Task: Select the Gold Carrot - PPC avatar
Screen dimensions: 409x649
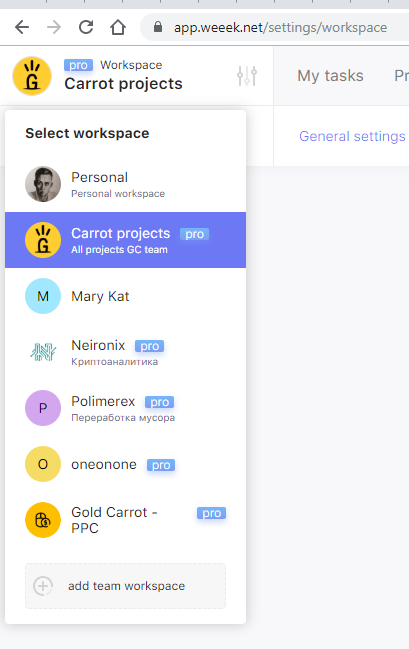Action: tap(43, 520)
